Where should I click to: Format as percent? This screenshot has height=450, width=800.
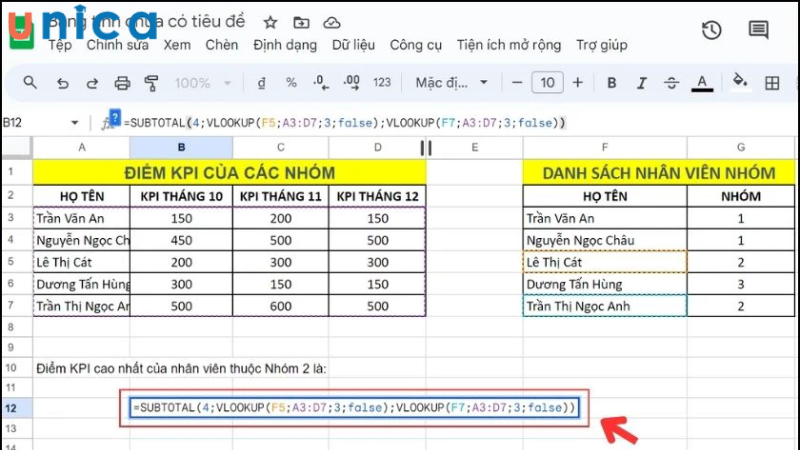291,83
